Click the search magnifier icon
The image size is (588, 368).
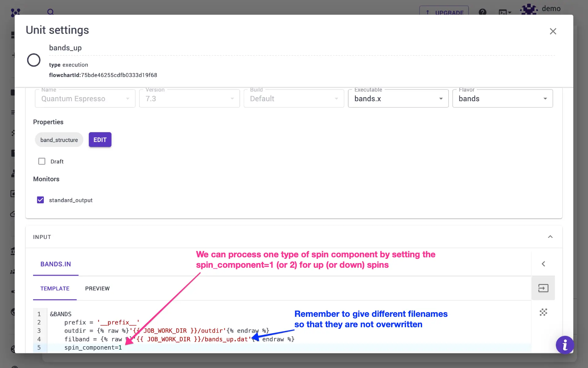pos(51,12)
